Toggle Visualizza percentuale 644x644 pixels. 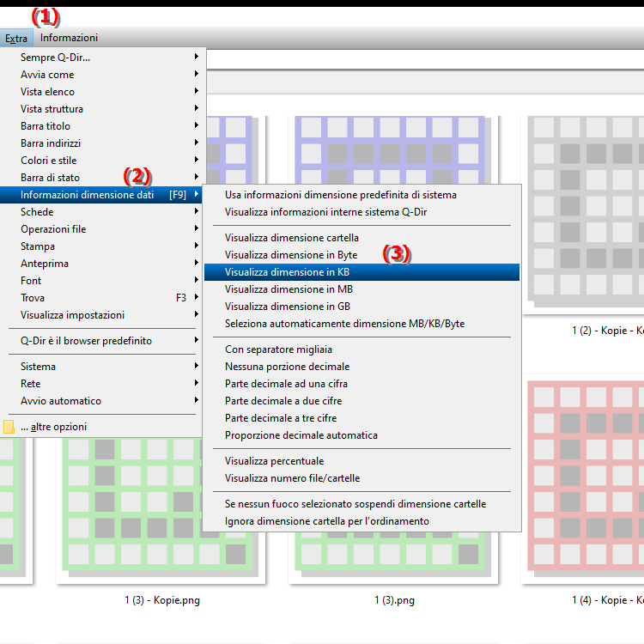(361, 462)
